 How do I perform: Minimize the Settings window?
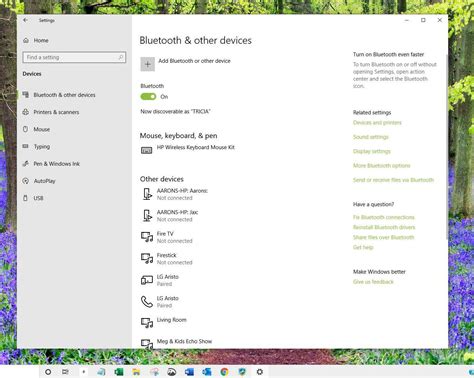pos(407,20)
